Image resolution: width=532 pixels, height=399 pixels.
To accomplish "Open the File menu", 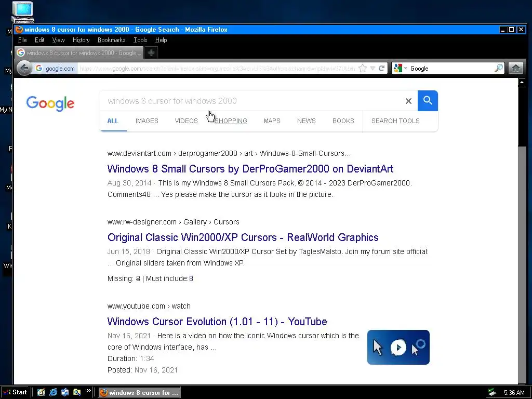I will click(x=22, y=40).
